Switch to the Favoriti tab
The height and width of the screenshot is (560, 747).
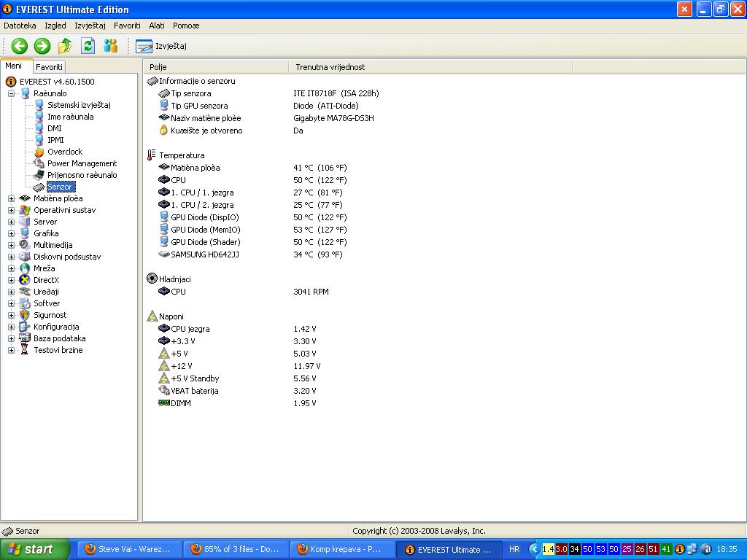click(x=50, y=67)
